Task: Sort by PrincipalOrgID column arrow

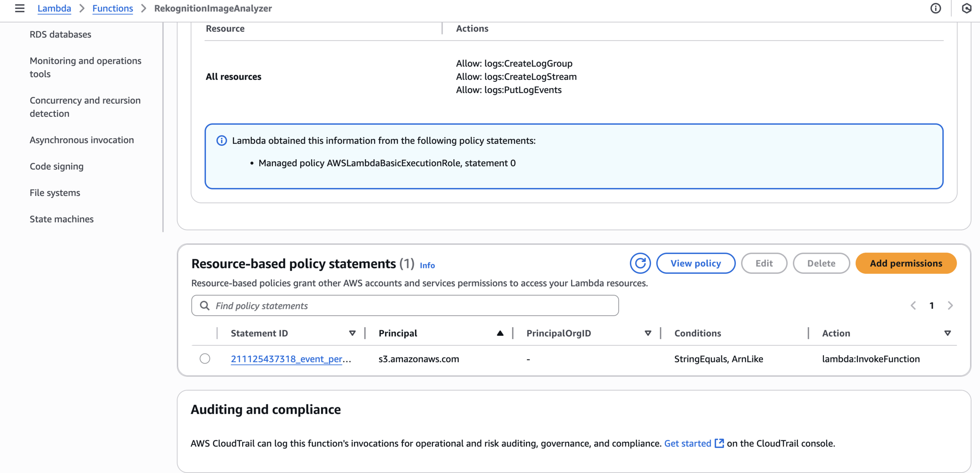Action: click(x=648, y=333)
